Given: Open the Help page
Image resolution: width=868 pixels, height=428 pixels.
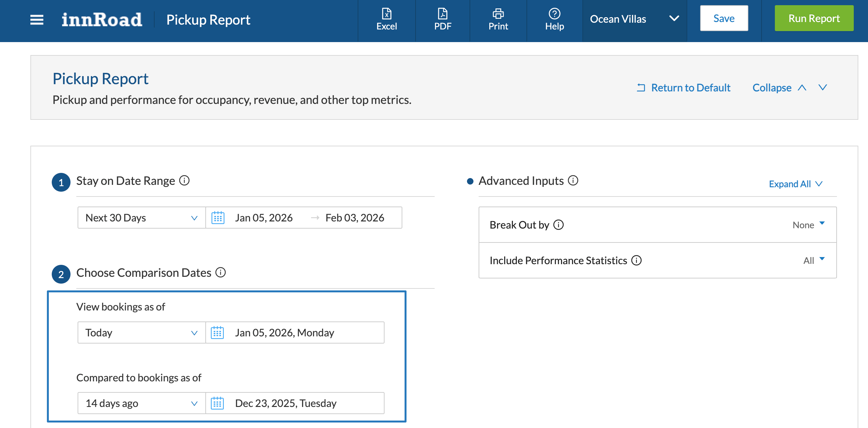Looking at the screenshot, I should (554, 19).
